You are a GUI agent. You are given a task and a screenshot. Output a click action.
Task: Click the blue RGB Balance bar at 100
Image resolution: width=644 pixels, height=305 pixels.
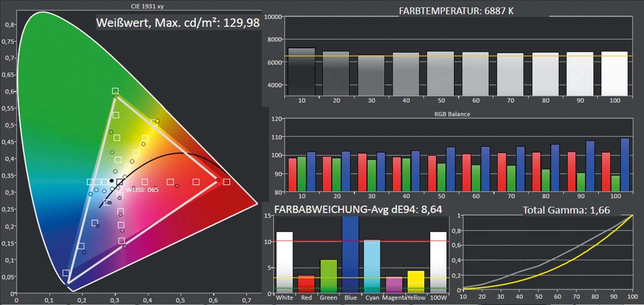tap(625, 165)
